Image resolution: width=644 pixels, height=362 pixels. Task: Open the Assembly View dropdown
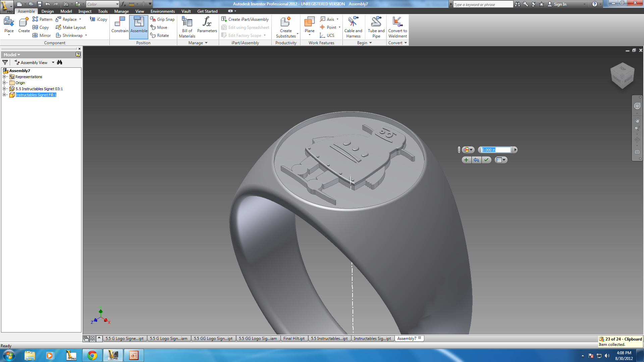pos(53,62)
